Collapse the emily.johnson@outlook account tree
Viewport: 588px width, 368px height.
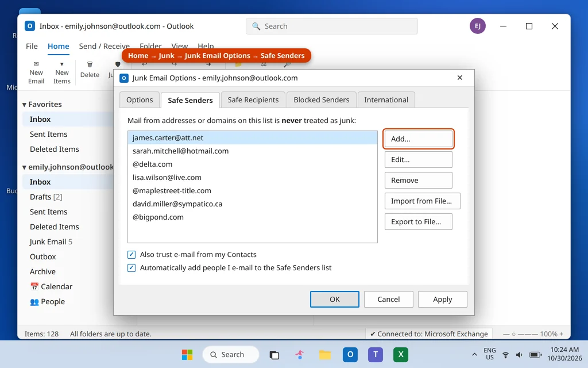(24, 167)
